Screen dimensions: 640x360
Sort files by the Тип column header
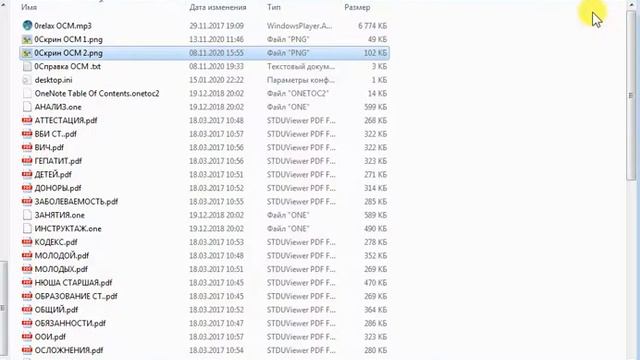point(273,7)
